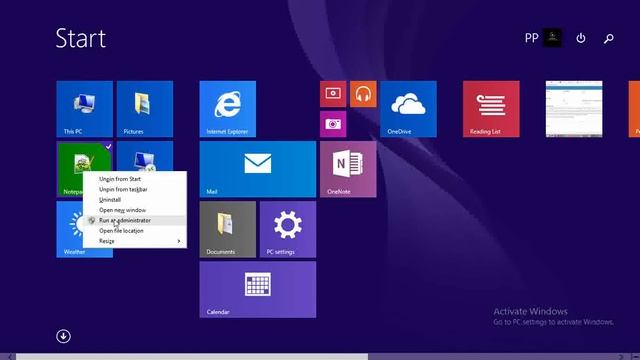Open the Calendar tile
Viewport: 640px width, 360px height.
(x=258, y=290)
